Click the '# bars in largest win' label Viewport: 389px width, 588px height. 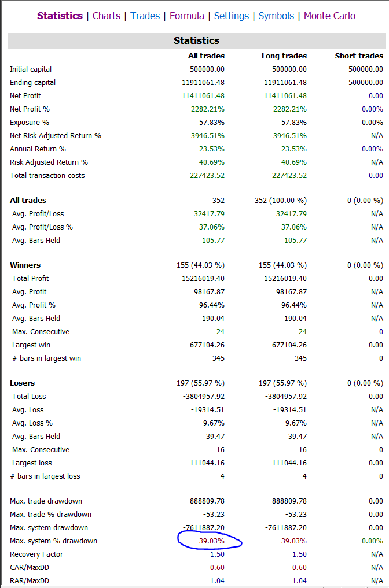[x=46, y=358]
